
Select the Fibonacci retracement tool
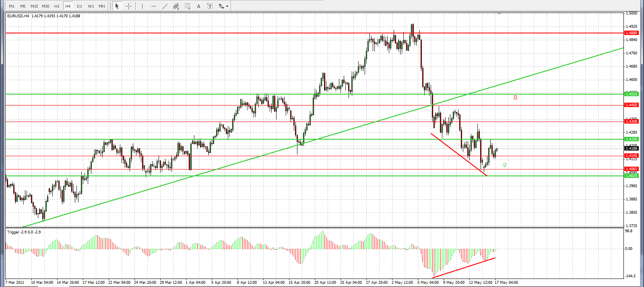pos(188,6)
